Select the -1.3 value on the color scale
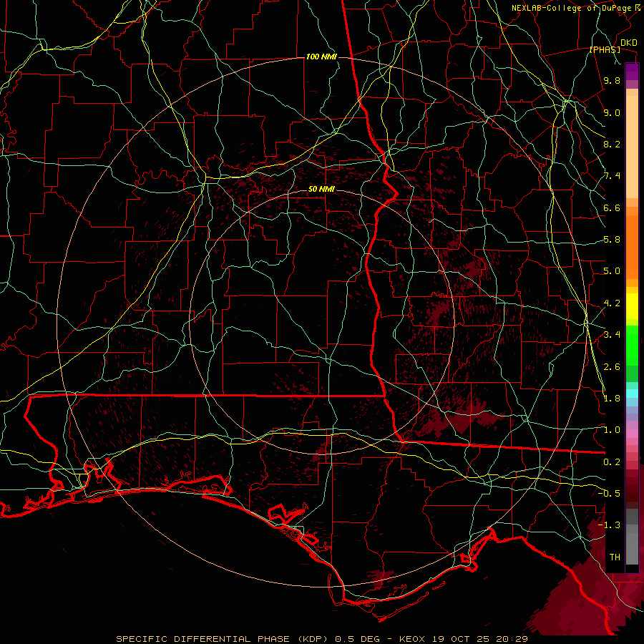The height and width of the screenshot is (644, 644). point(609,525)
